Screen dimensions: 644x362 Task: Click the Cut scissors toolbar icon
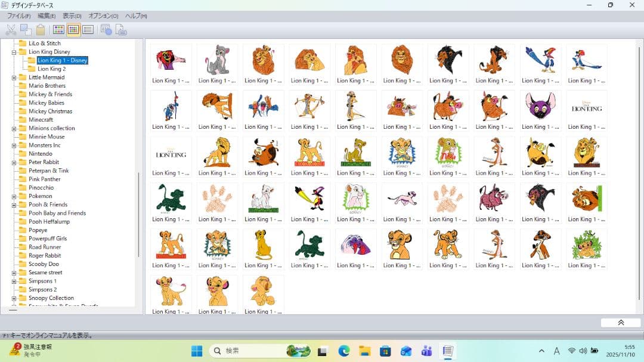tap(11, 30)
